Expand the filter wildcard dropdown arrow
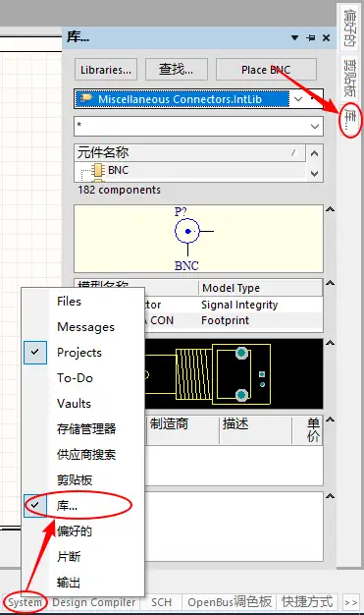This screenshot has height=615, width=364. pos(314,127)
